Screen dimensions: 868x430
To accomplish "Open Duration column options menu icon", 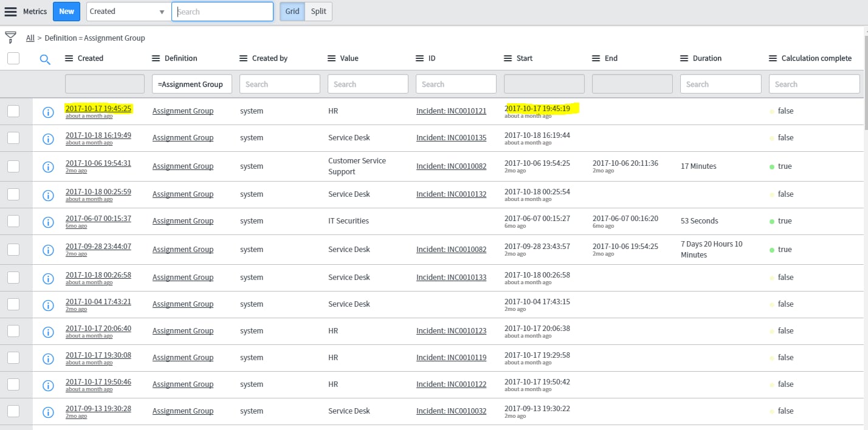I will (684, 58).
